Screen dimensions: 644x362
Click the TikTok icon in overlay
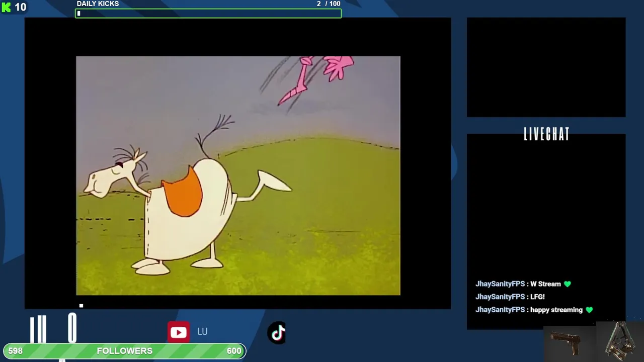click(x=277, y=333)
